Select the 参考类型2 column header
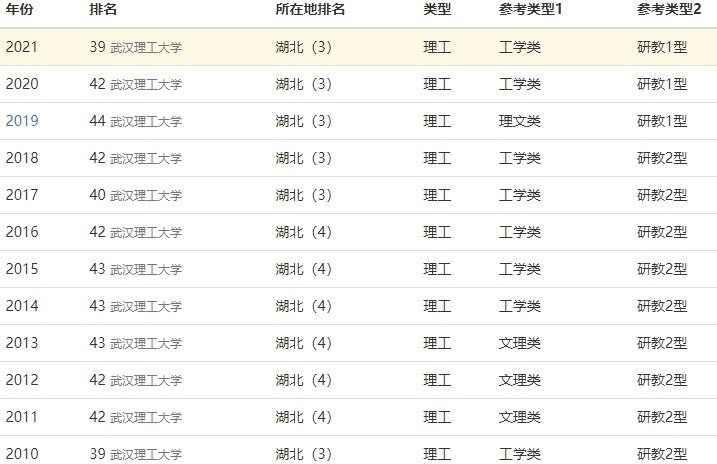 [x=669, y=9]
